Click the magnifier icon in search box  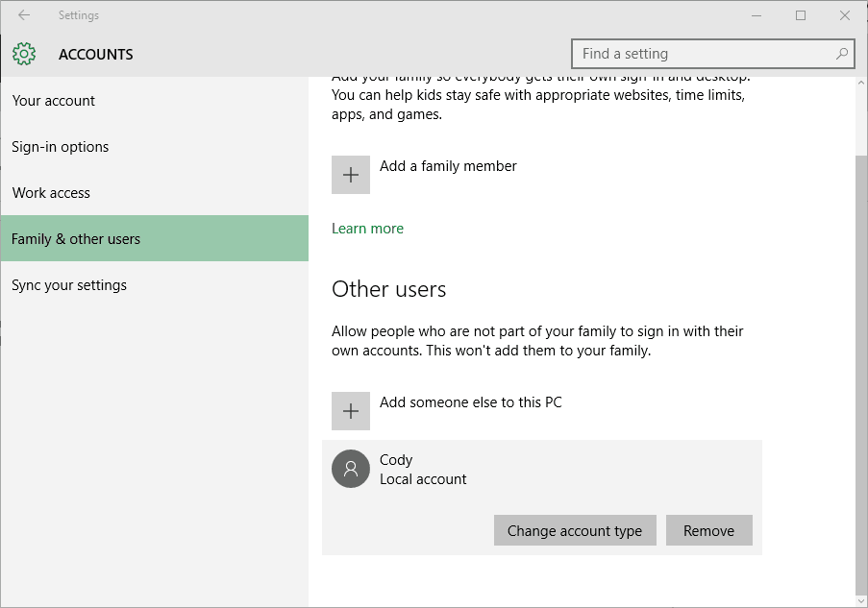(x=842, y=54)
